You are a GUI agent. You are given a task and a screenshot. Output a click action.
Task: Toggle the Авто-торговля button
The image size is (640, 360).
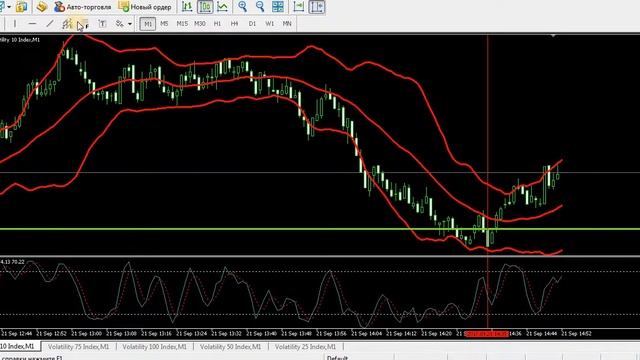[82, 7]
